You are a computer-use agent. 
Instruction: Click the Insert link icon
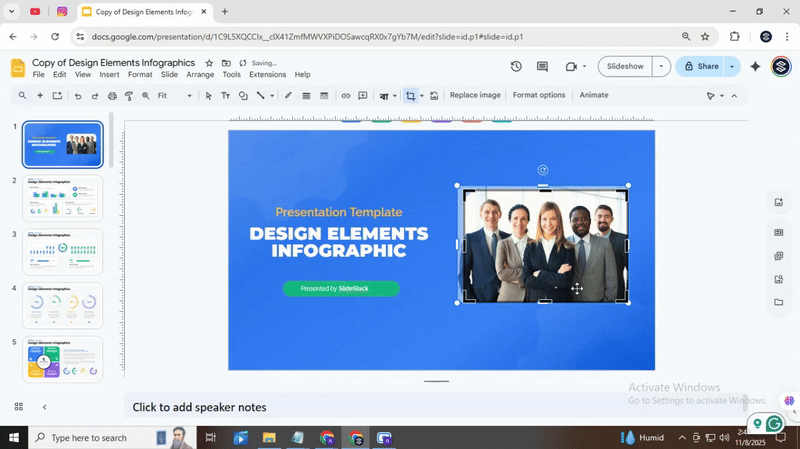tap(346, 96)
